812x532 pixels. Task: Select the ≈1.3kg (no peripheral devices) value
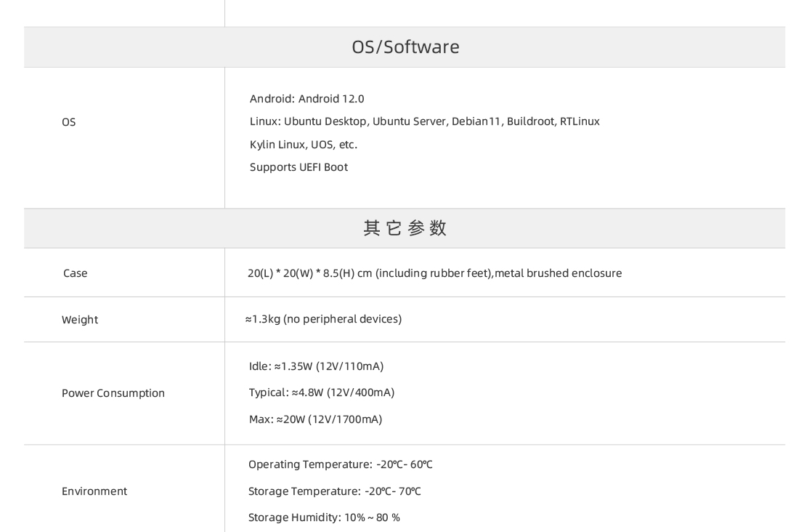pos(323,319)
